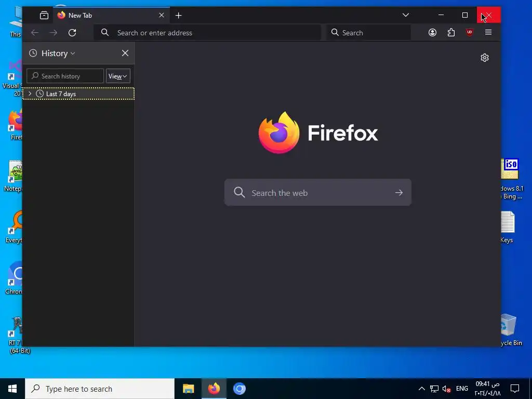The width and height of the screenshot is (532, 399).
Task: Go back one page
Action: (x=35, y=33)
